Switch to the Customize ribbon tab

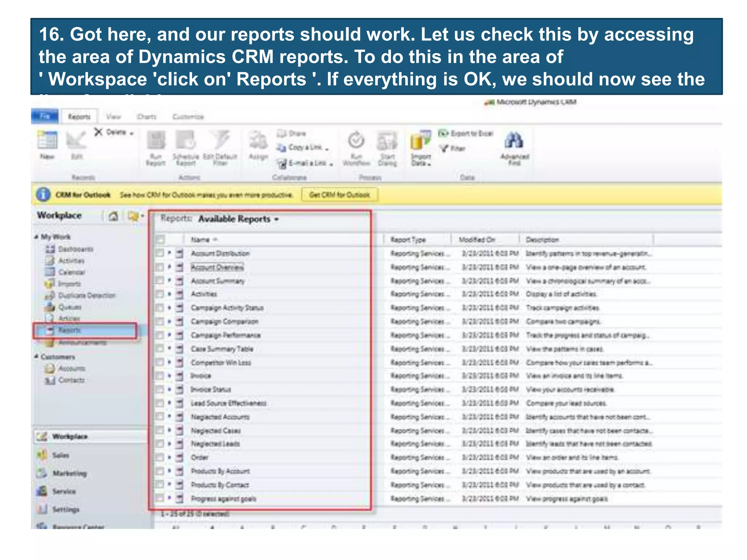point(188,117)
